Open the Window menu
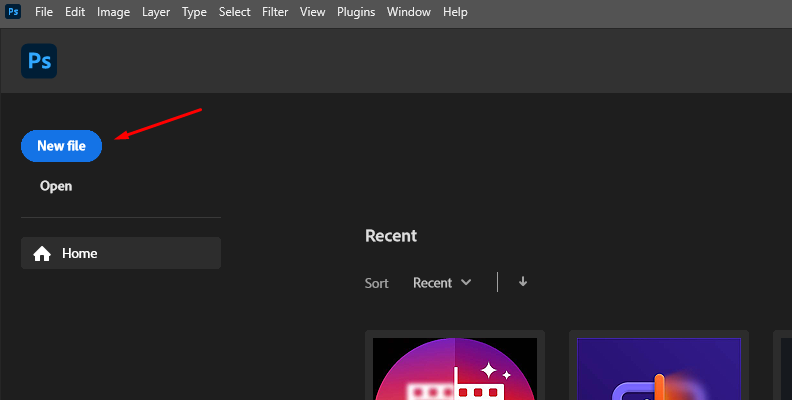This screenshot has width=792, height=400. (409, 12)
